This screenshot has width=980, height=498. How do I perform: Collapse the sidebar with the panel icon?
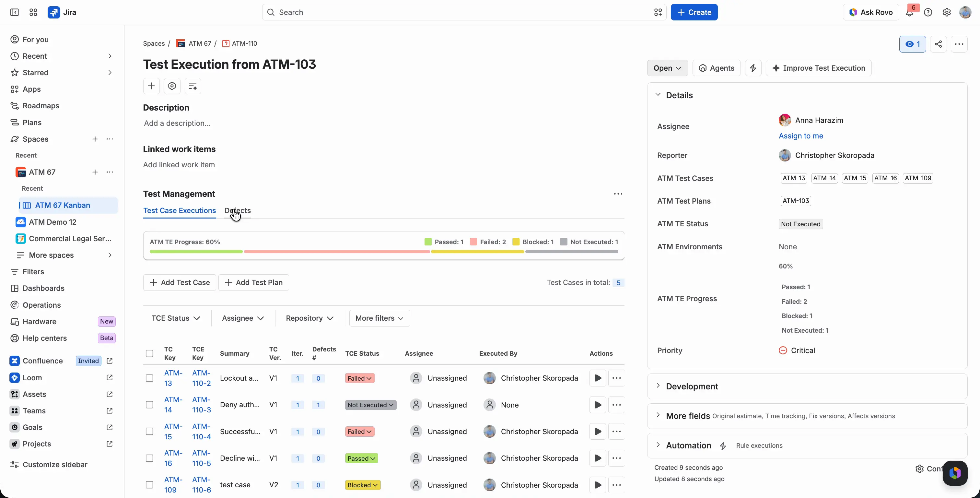click(15, 12)
